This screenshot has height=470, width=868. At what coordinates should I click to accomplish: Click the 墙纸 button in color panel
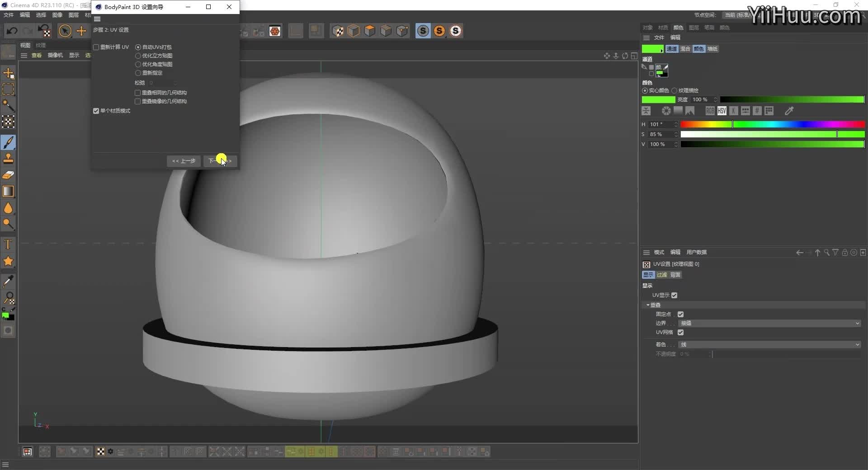(x=712, y=49)
